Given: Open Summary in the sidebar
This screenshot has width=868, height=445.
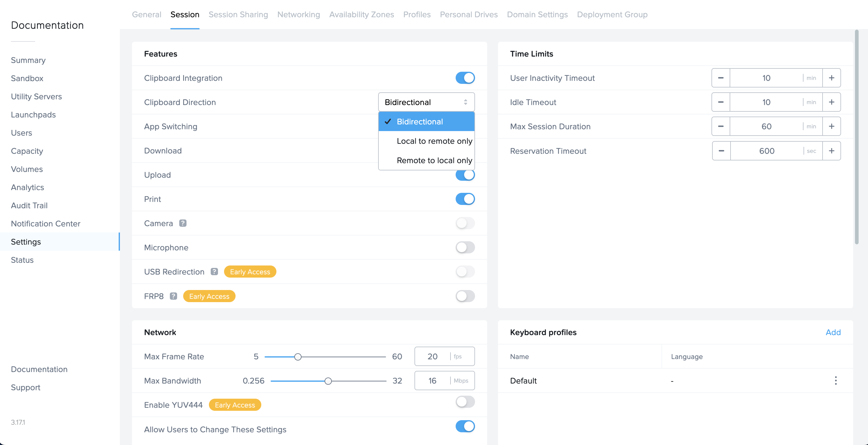Looking at the screenshot, I should (28, 60).
